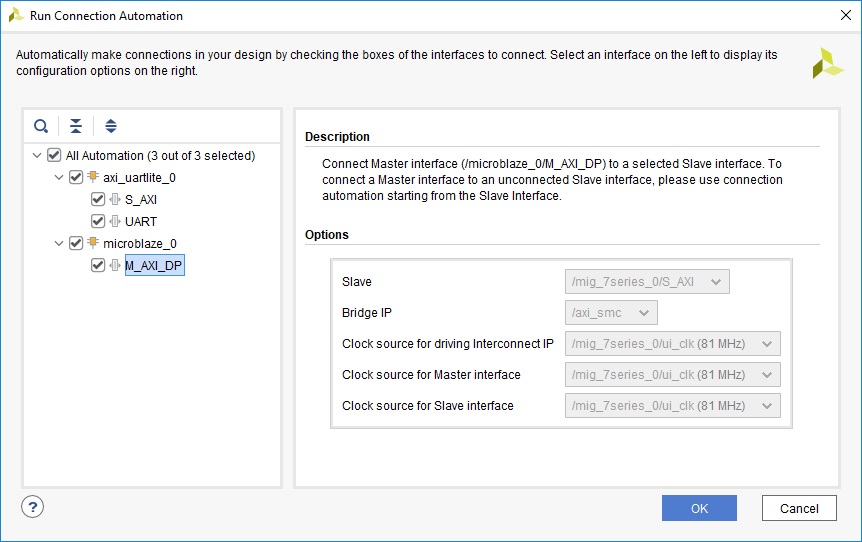
Task: Open the Bridge IP dropdown
Action: (611, 313)
